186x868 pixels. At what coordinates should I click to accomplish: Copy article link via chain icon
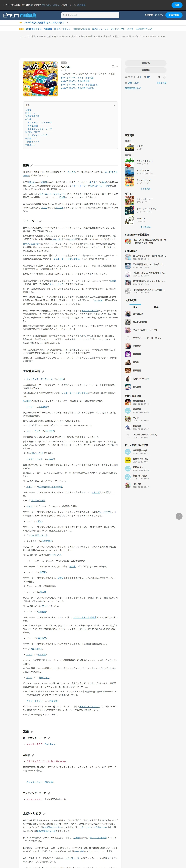pyautogui.click(x=165, y=77)
